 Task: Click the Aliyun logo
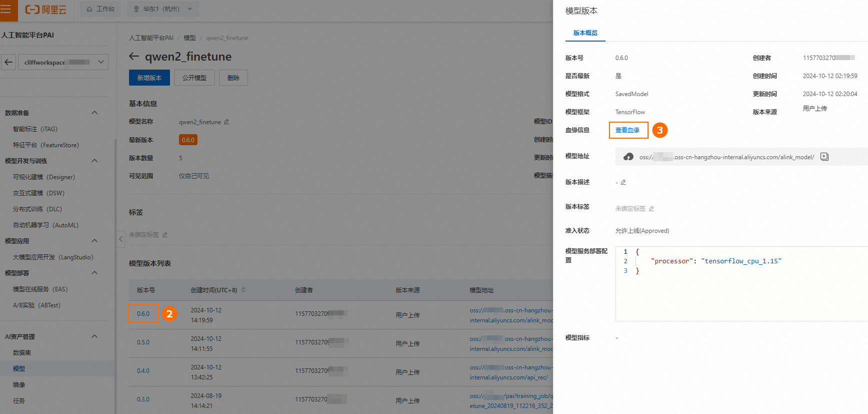click(x=46, y=10)
